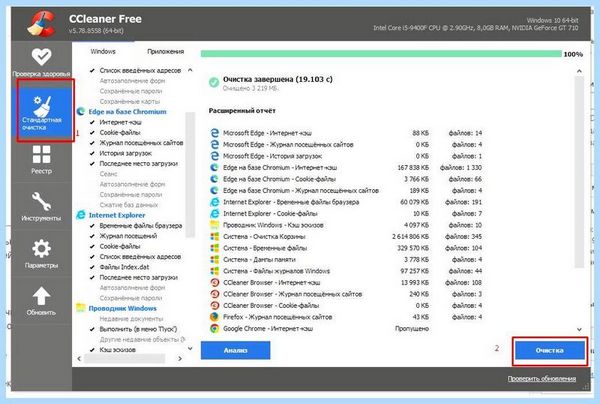
Task: Open Проверить обновления link
Action: coord(541,379)
